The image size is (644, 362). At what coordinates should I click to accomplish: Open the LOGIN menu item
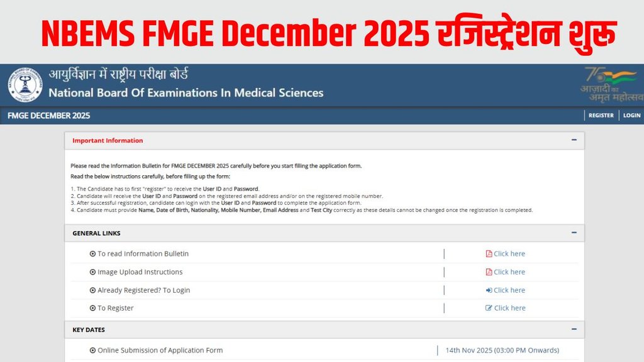(631, 116)
